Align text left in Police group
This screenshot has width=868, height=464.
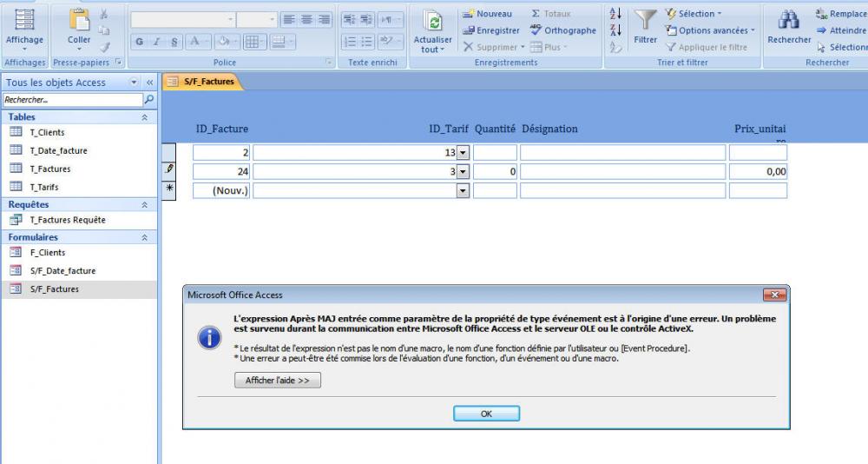point(288,19)
